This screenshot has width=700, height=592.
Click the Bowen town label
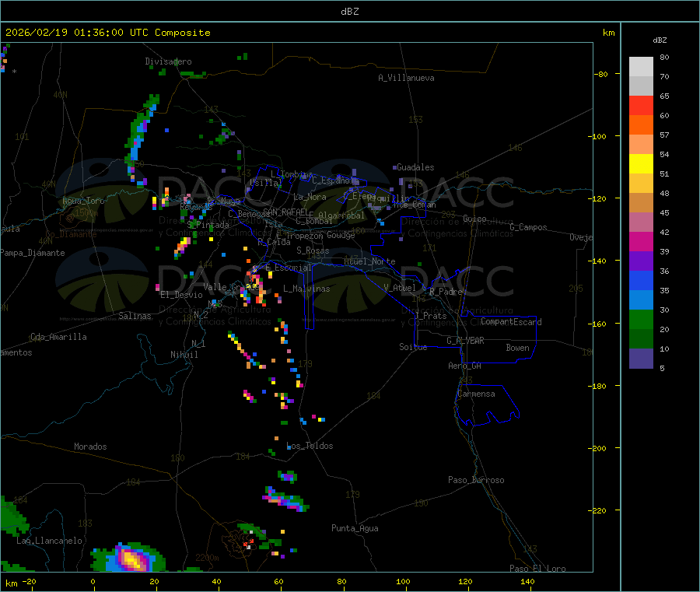click(x=517, y=348)
